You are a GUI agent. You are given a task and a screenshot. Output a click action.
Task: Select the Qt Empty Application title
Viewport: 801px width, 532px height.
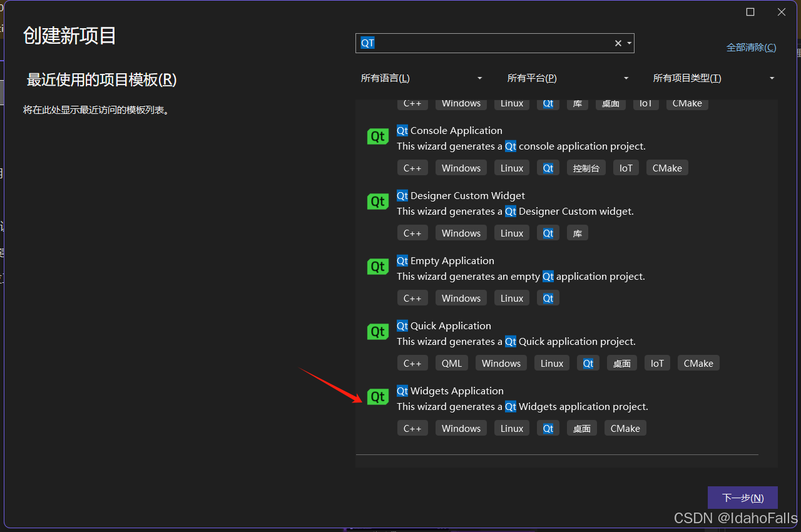(446, 260)
